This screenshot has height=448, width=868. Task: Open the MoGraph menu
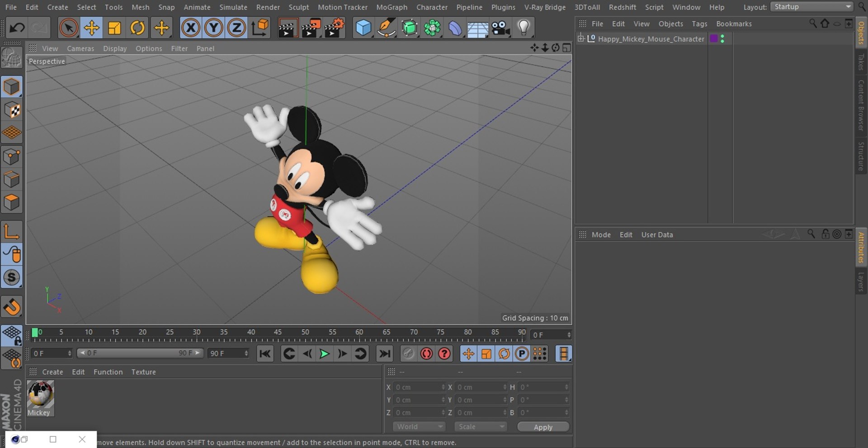392,7
